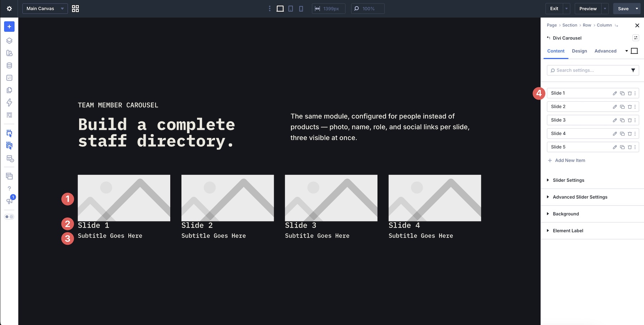The height and width of the screenshot is (325, 644).
Task: Click the Save button
Action: 623,9
